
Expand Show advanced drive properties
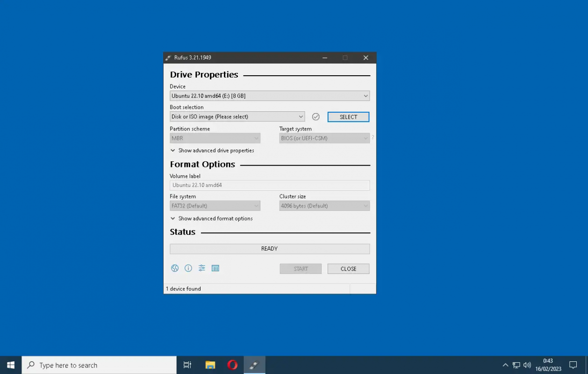point(212,151)
